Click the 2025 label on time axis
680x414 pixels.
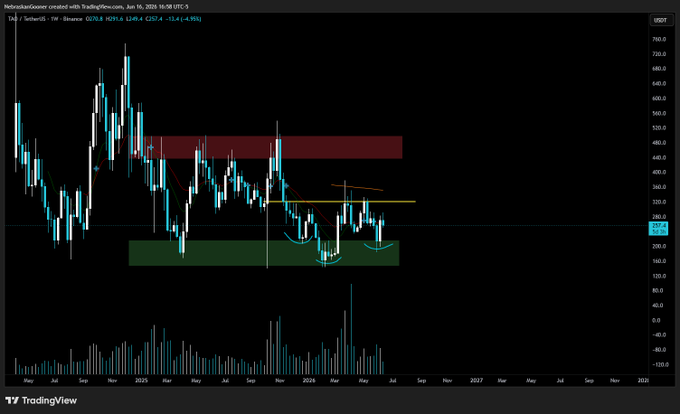tap(141, 381)
